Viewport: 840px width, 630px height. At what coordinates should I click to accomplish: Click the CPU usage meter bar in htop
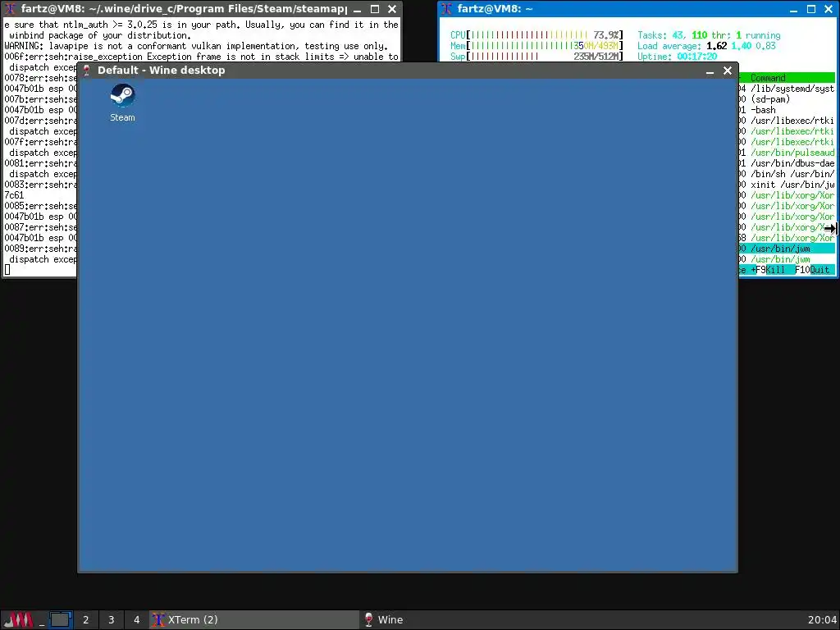click(536, 35)
